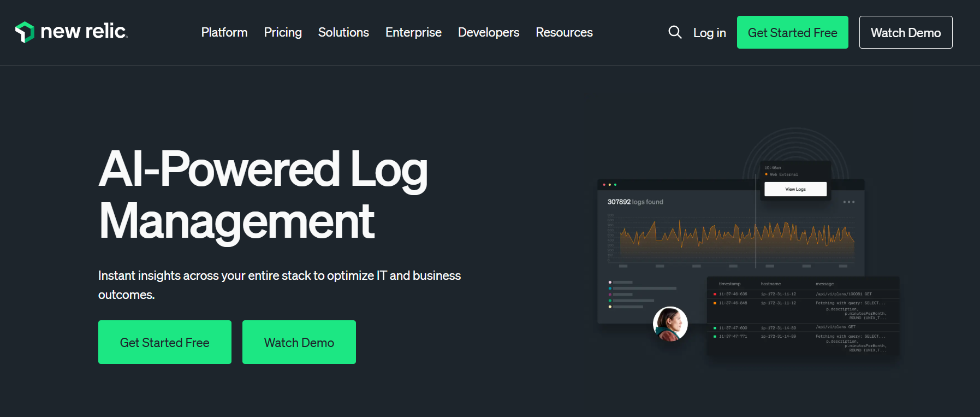Click the '307892 logs found' text

tap(635, 202)
